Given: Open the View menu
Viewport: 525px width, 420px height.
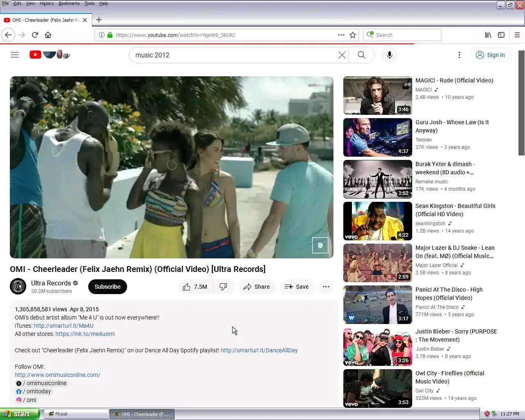Looking at the screenshot, I should (30, 3).
